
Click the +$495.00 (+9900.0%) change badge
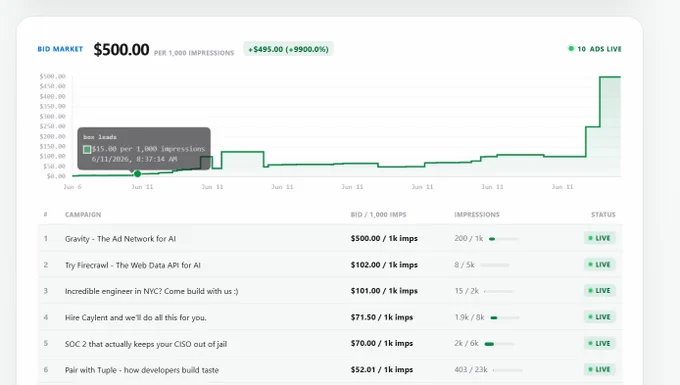point(288,49)
